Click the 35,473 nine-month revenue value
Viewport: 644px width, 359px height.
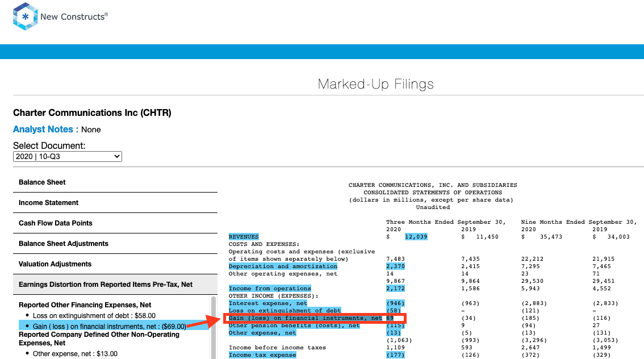coord(551,237)
